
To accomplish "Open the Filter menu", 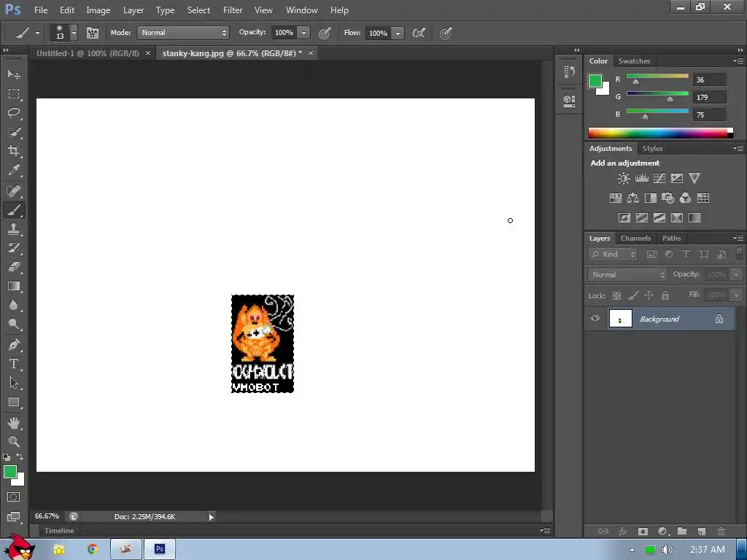I will point(233,10).
